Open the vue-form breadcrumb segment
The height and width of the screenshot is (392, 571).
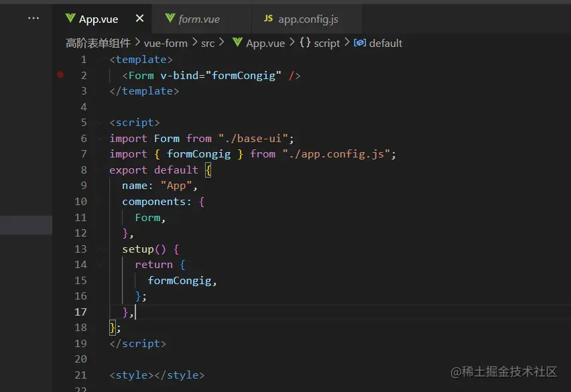point(166,44)
